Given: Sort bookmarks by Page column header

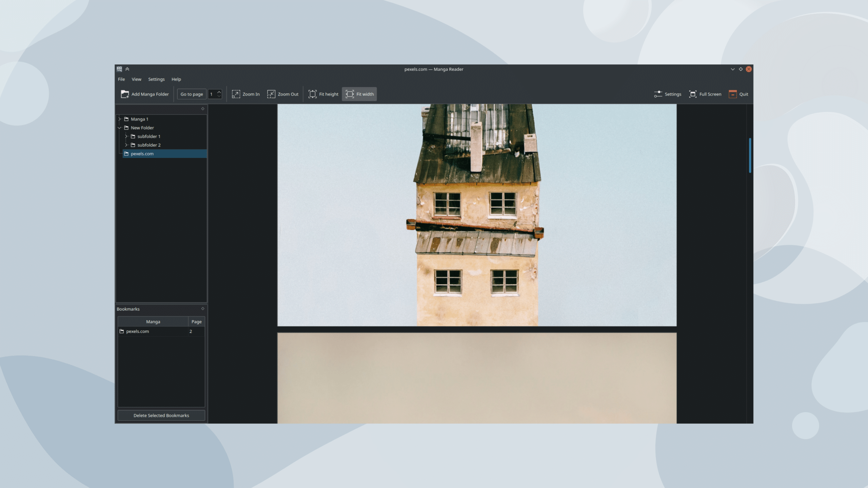Looking at the screenshot, I should click(x=197, y=322).
